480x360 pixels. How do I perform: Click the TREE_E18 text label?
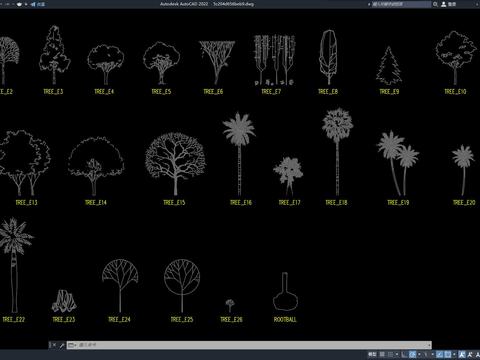336,202
